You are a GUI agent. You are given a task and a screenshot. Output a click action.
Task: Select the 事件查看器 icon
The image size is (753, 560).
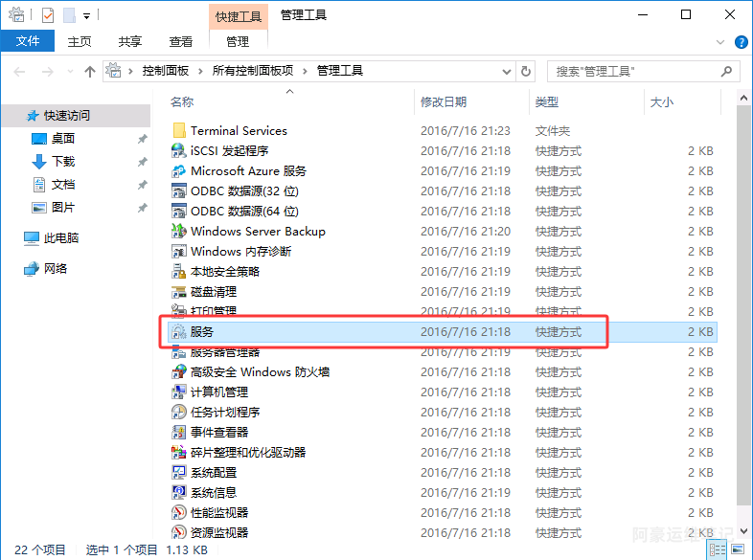coord(179,432)
